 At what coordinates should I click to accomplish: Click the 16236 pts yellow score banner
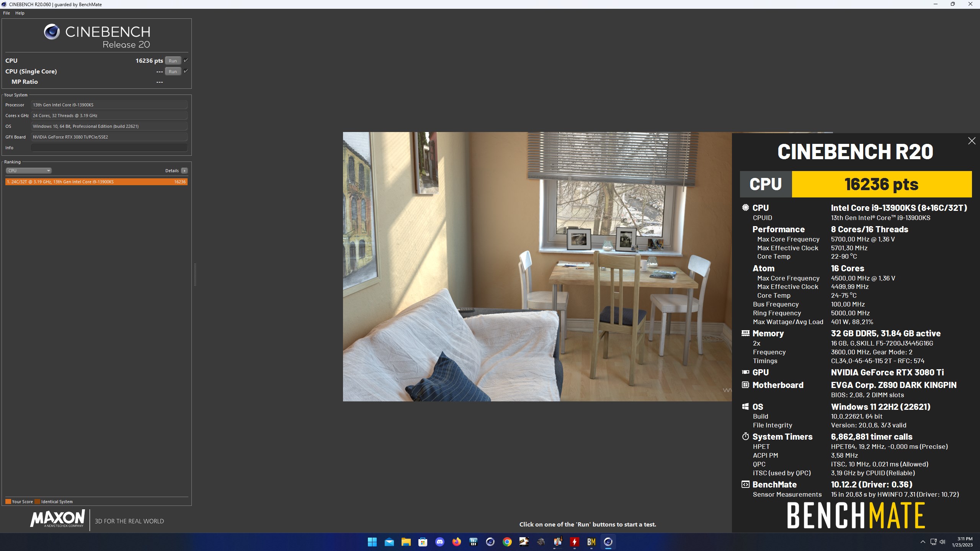pyautogui.click(x=881, y=184)
